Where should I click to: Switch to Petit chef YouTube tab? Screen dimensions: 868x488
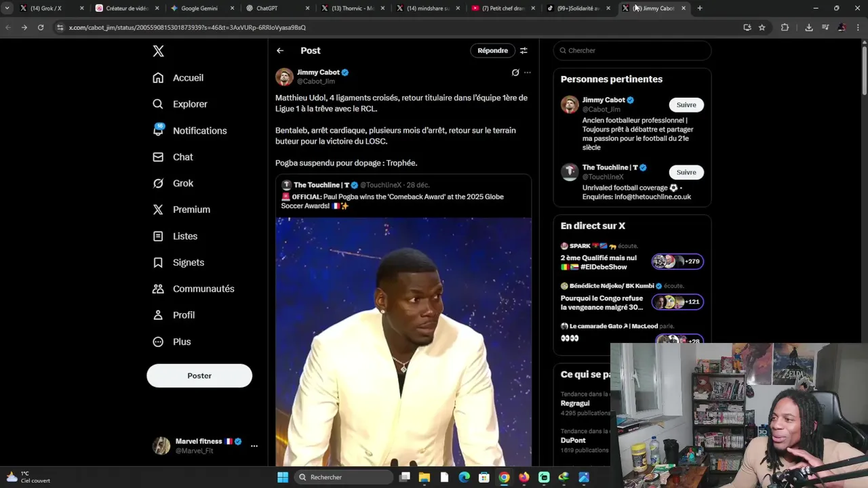[502, 8]
